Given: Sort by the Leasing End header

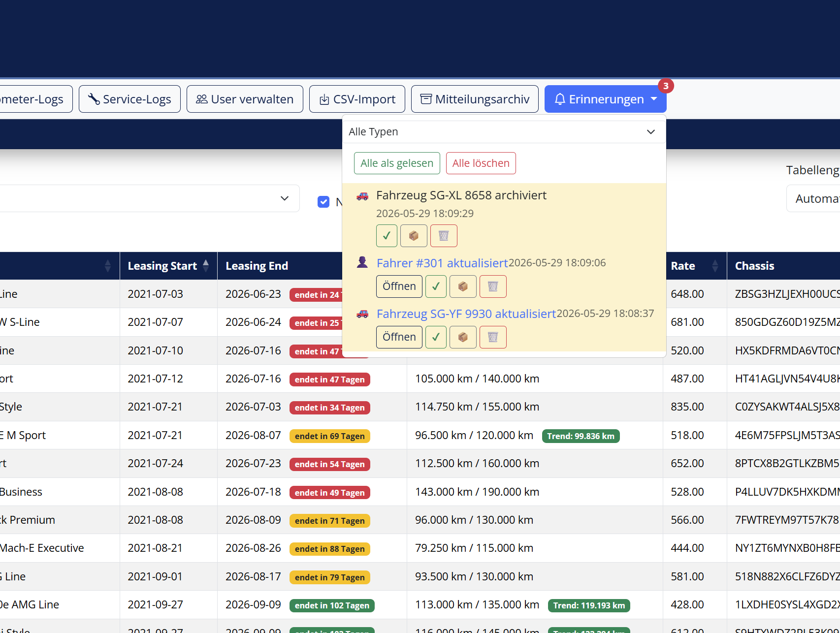Looking at the screenshot, I should [x=257, y=266].
